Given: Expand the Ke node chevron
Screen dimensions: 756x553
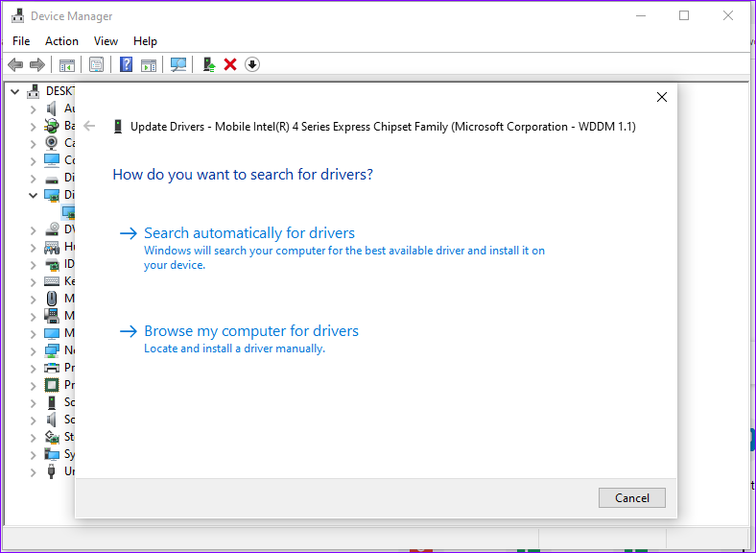Looking at the screenshot, I should [33, 282].
